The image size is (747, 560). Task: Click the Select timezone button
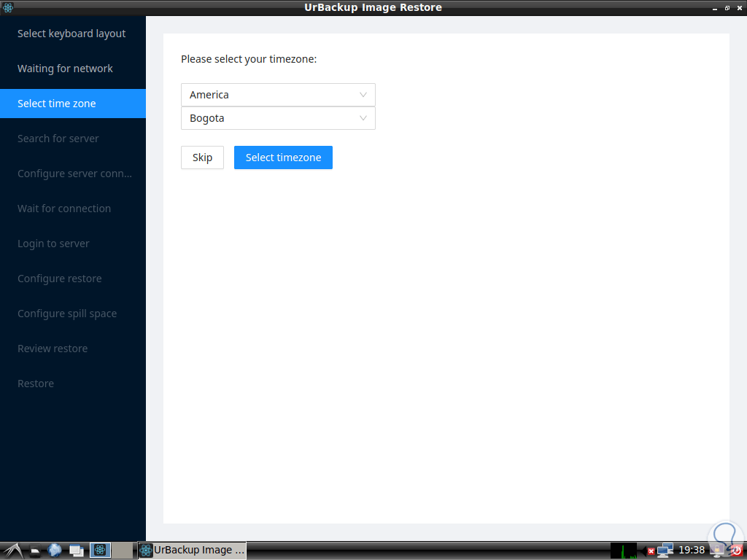[284, 157]
